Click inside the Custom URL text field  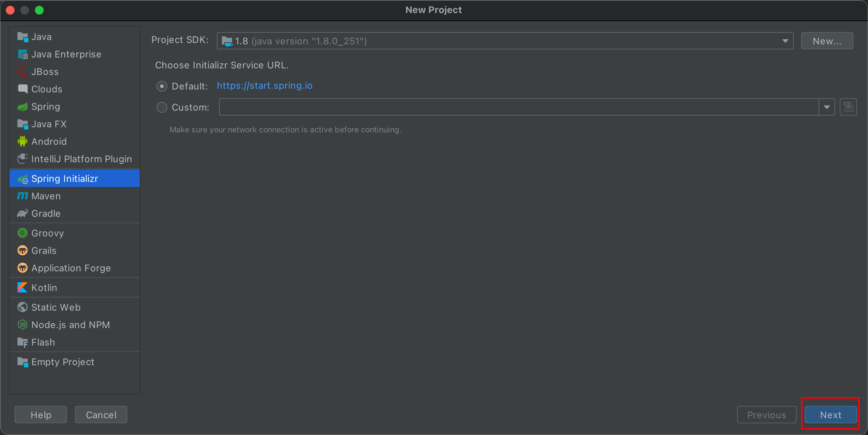pos(518,107)
